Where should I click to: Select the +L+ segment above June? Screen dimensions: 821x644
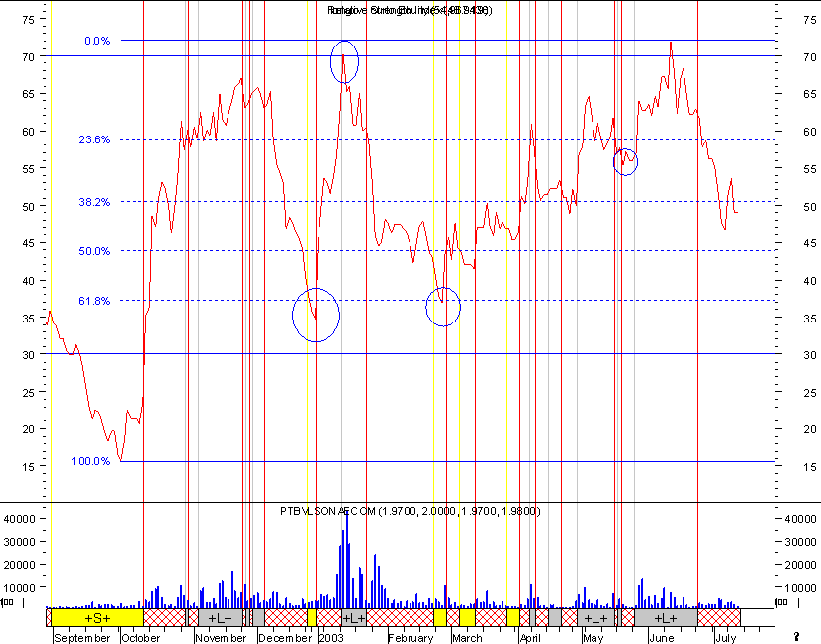[666, 618]
